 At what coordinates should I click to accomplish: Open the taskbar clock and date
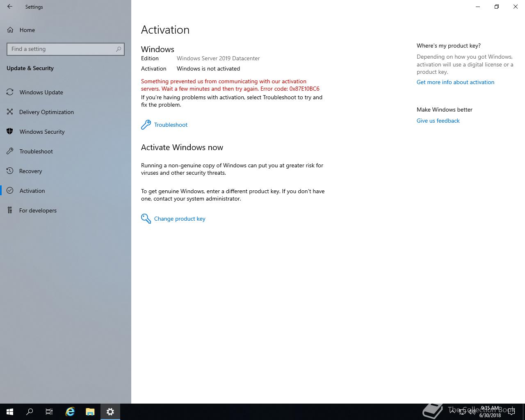[x=490, y=412]
